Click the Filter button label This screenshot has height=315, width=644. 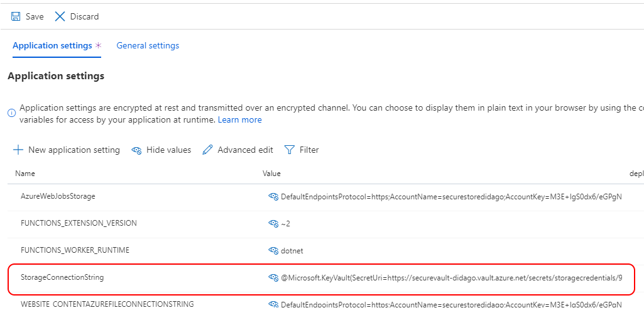click(x=309, y=150)
